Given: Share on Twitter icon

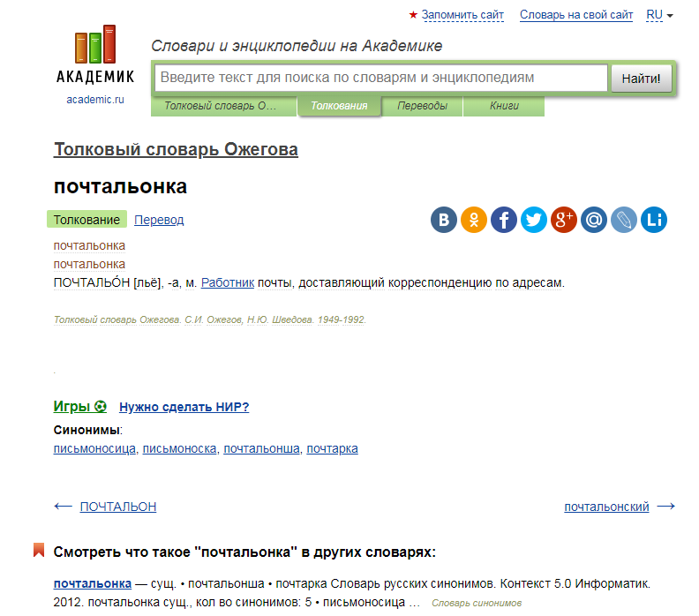Looking at the screenshot, I should [x=534, y=220].
